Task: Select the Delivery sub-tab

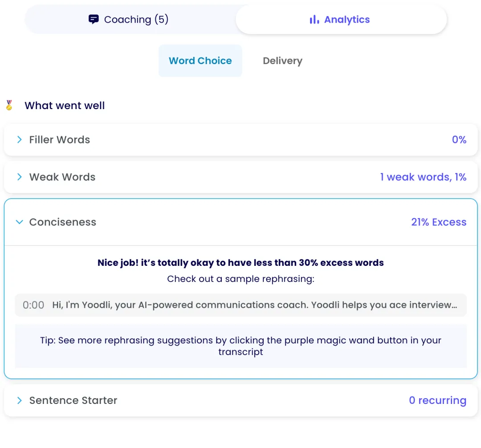Action: pyautogui.click(x=282, y=61)
